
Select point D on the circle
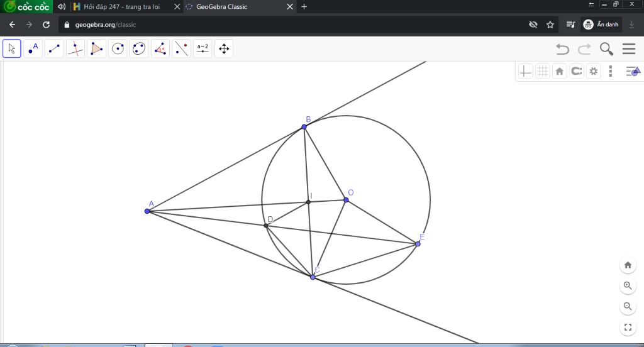(266, 226)
